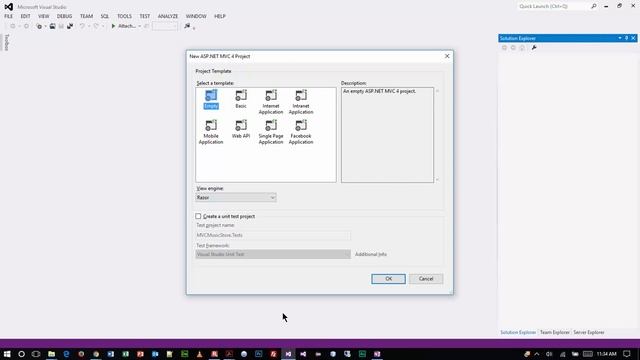This screenshot has height=360, width=640.
Task: Open the TOOLS menu
Action: pos(124,16)
